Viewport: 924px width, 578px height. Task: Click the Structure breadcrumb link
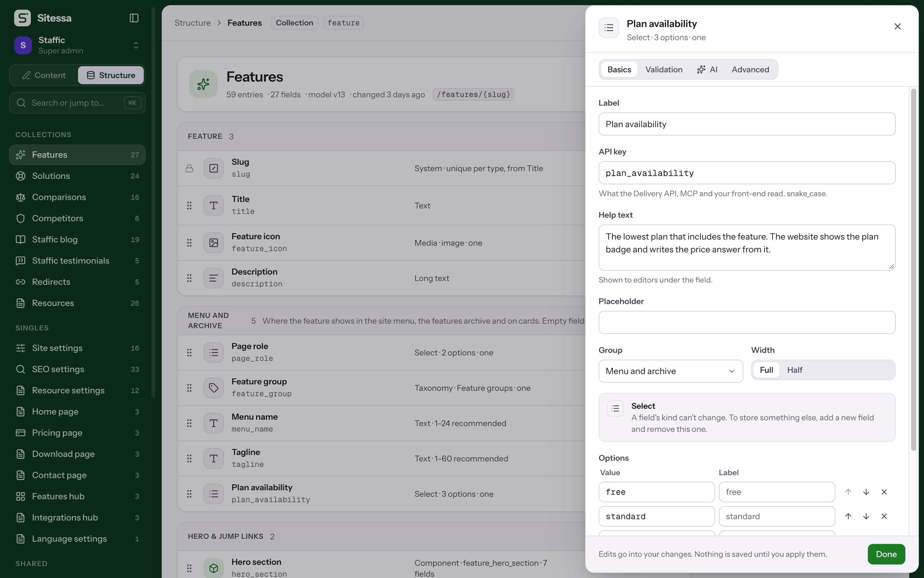(x=192, y=23)
